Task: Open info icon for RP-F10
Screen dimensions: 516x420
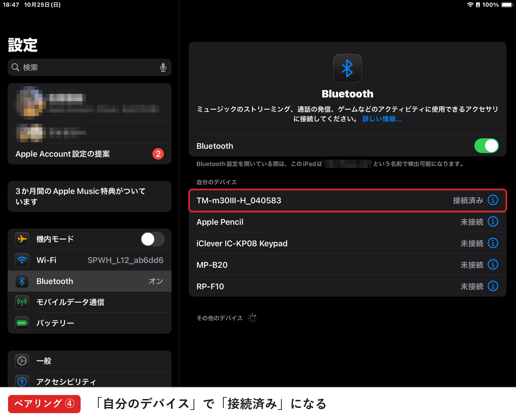Action: coord(493,286)
